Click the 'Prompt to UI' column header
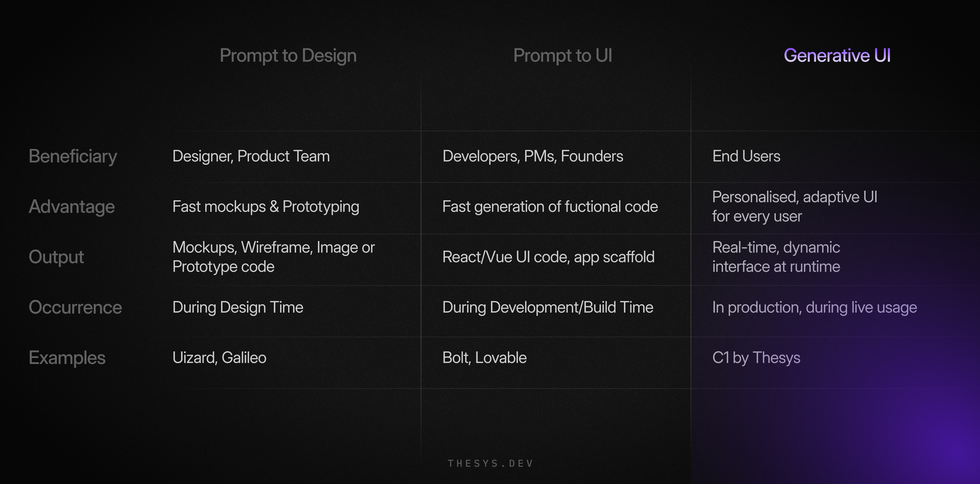Image resolution: width=980 pixels, height=484 pixels. point(563,56)
